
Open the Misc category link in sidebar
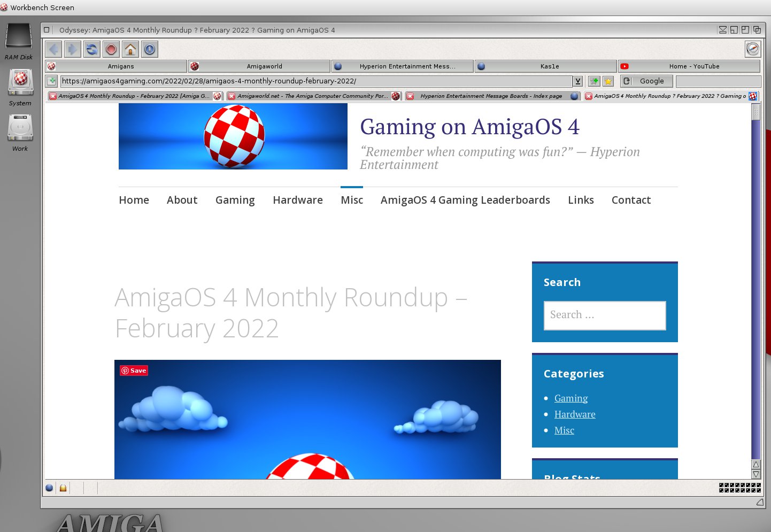click(564, 430)
